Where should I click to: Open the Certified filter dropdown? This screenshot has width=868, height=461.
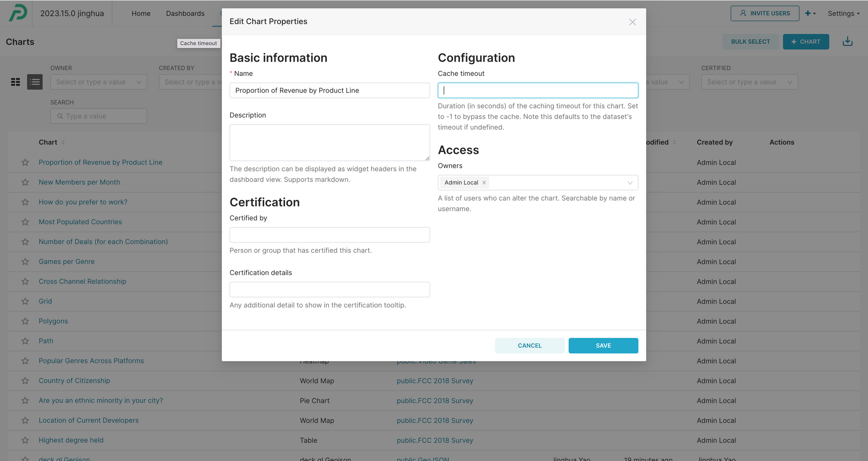pos(750,82)
